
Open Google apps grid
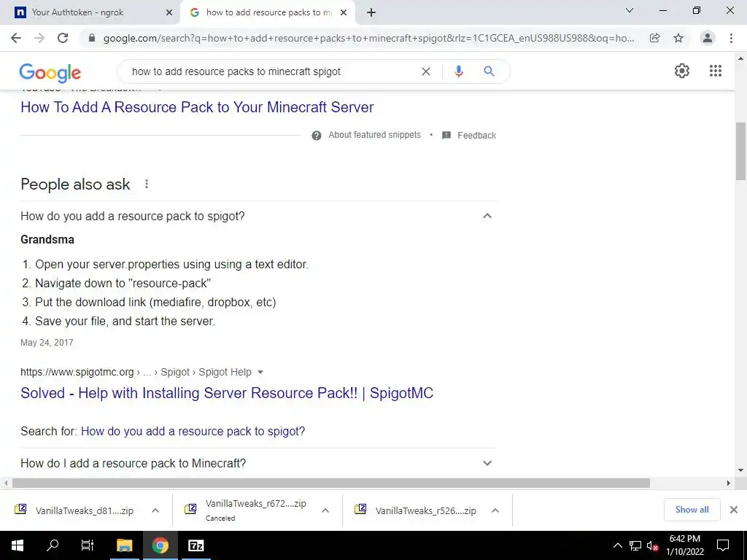point(716,71)
